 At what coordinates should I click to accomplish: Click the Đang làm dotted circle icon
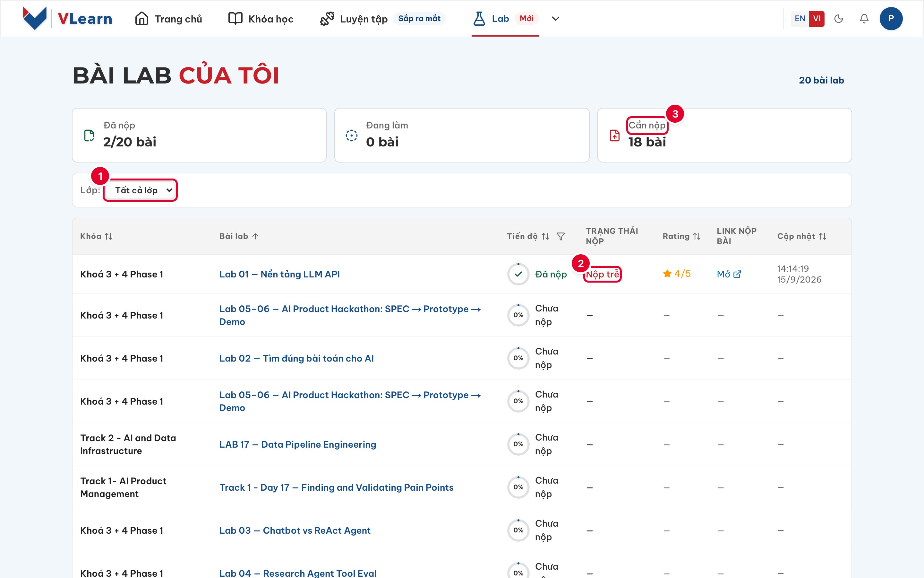tap(351, 135)
